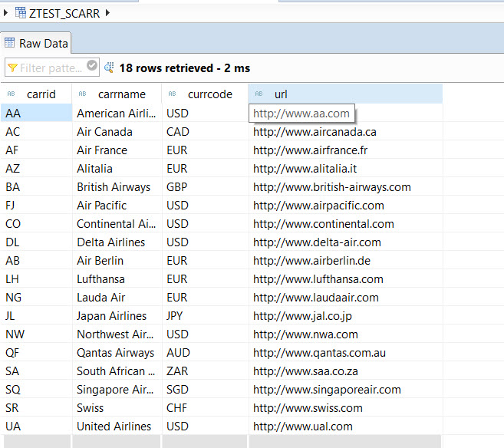Click the GBP currency cell

tap(206, 186)
